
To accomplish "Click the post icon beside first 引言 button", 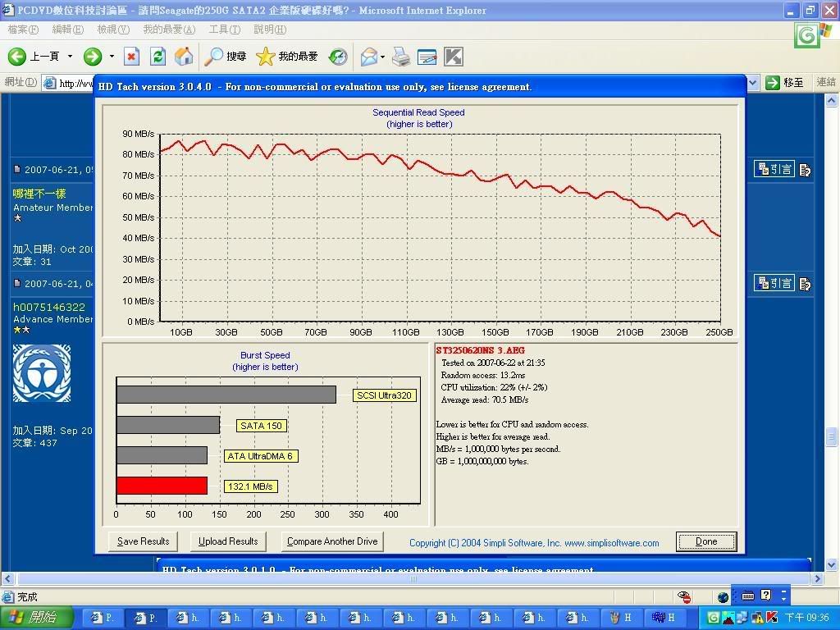I will click(x=805, y=170).
